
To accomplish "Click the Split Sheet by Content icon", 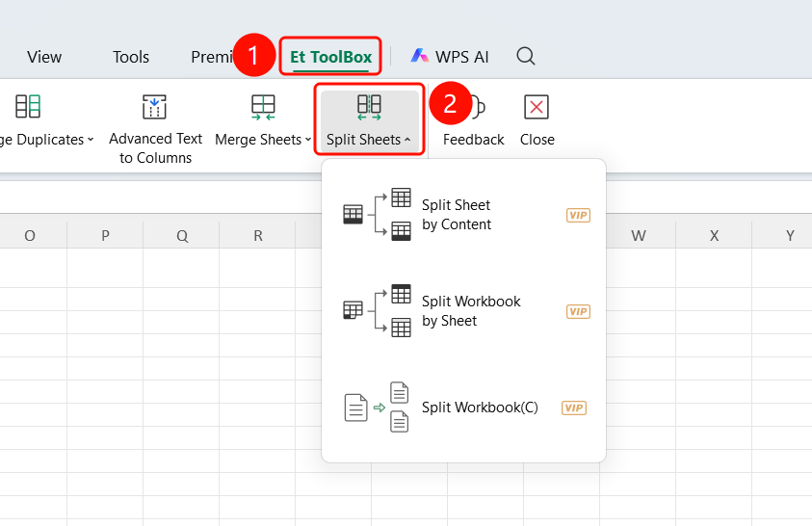I will tap(377, 214).
